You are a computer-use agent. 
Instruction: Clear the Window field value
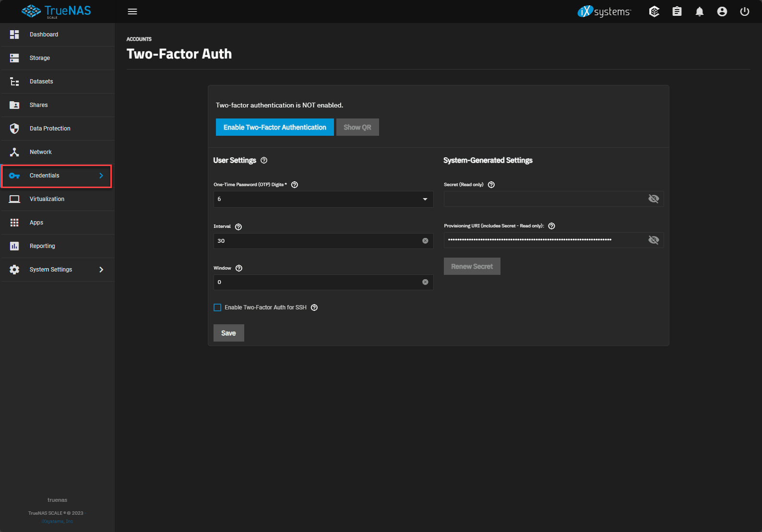[x=425, y=282]
